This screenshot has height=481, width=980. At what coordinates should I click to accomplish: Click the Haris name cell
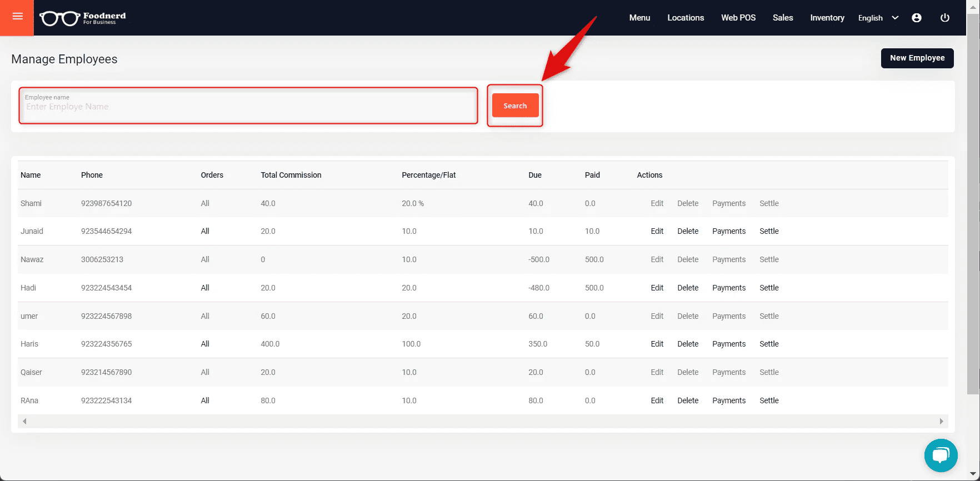(29, 344)
